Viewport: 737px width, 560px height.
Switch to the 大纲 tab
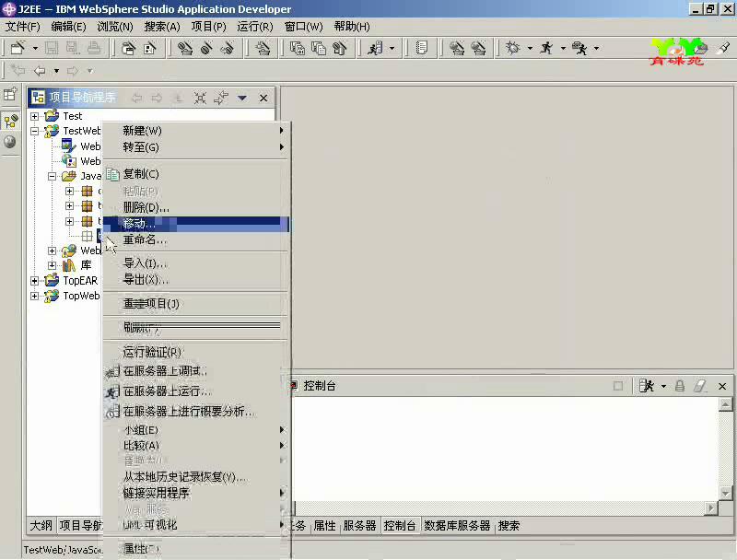pos(41,525)
